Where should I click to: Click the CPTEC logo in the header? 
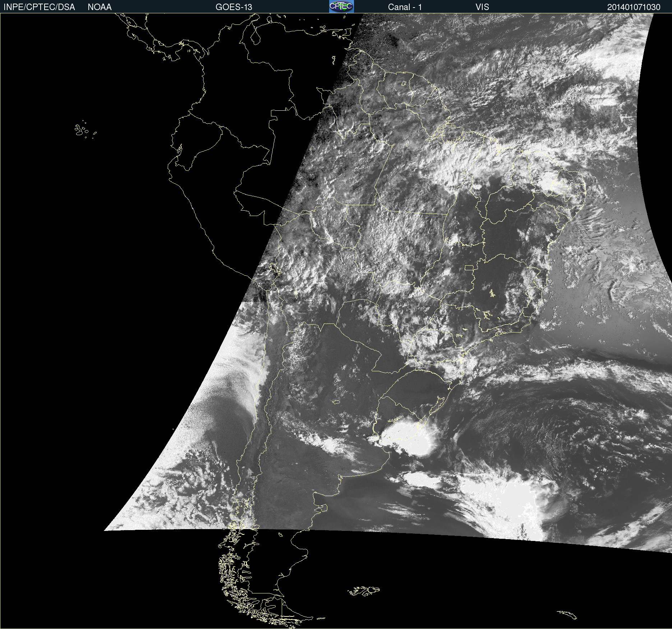coord(341,6)
